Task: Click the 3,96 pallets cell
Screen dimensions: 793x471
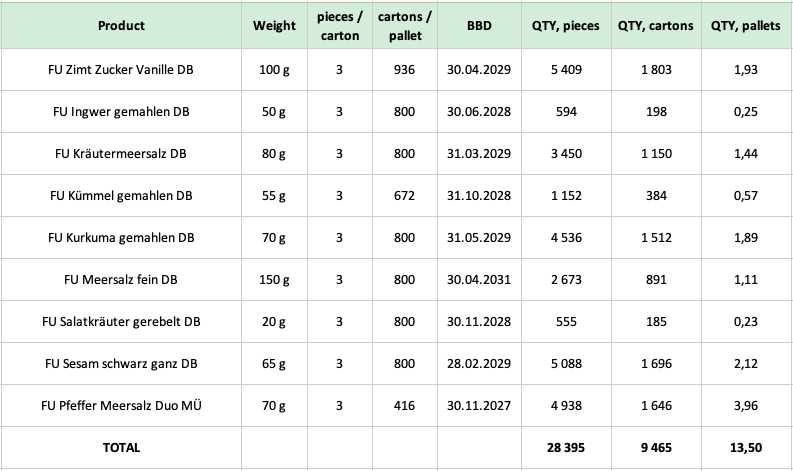Action: pyautogui.click(x=746, y=406)
